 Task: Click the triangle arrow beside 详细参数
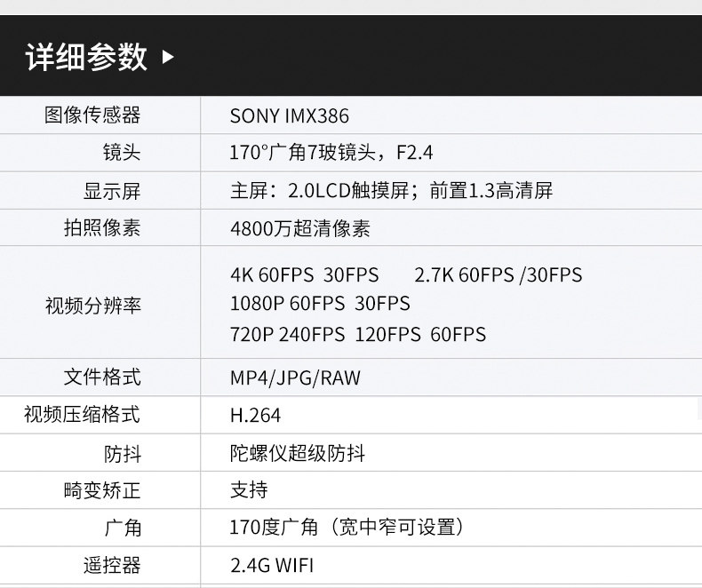(x=169, y=58)
